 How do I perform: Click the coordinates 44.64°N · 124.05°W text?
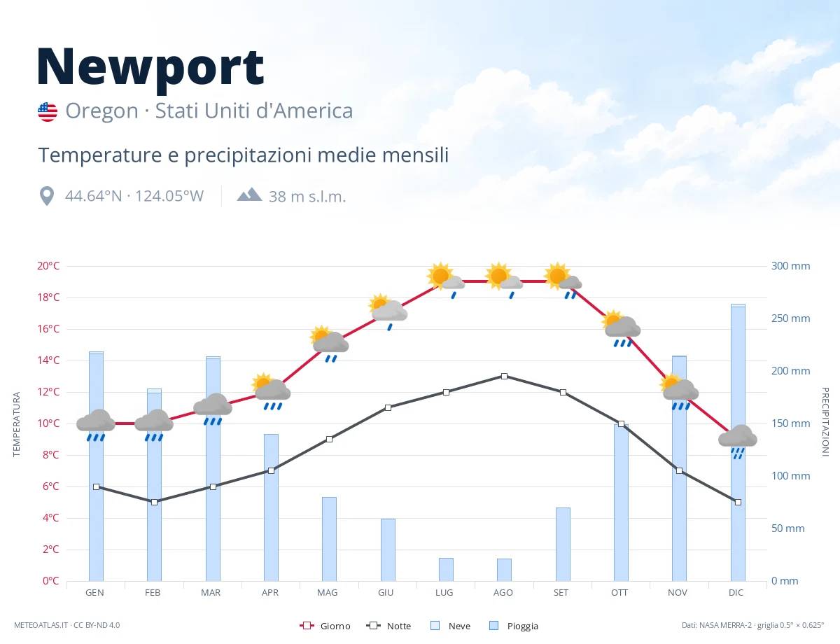(134, 196)
